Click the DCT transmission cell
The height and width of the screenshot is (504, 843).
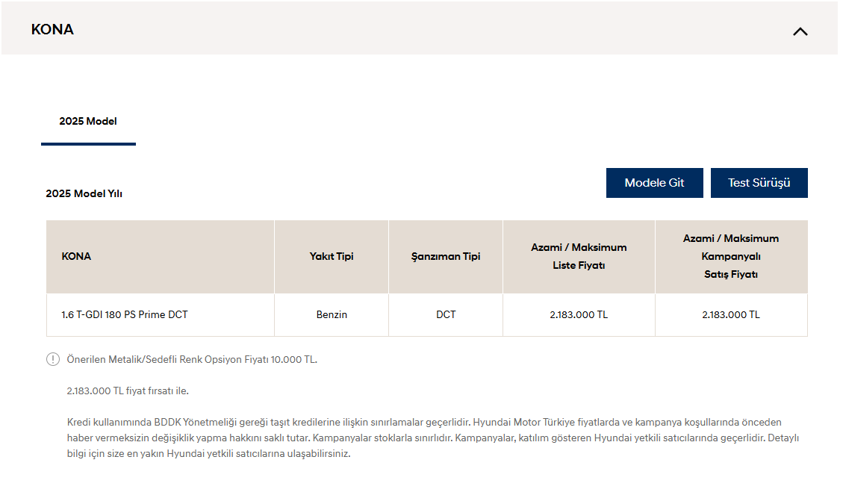click(x=446, y=314)
